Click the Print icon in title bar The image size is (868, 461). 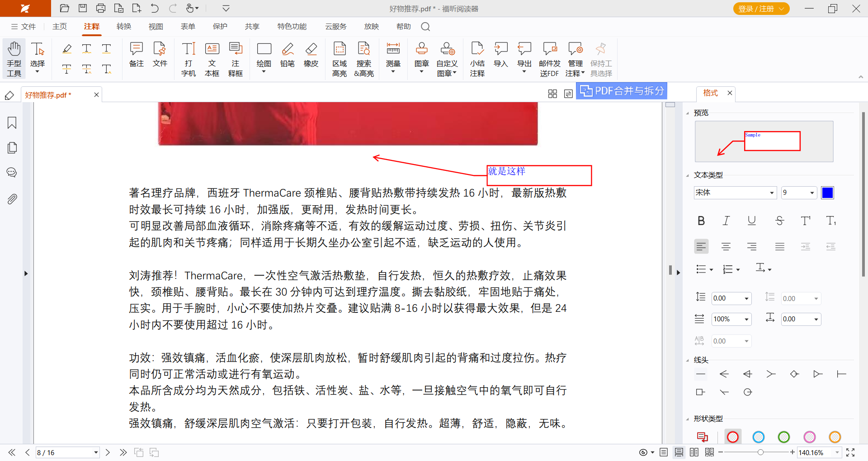[101, 8]
